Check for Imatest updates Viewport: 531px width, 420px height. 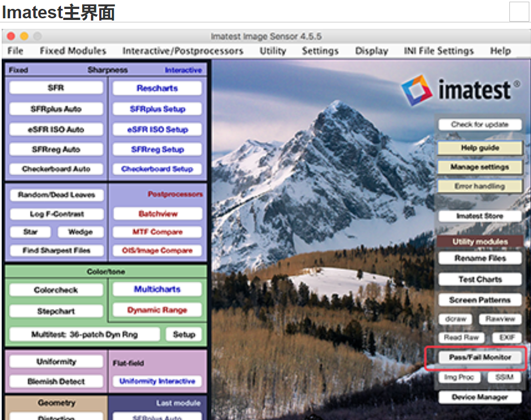coord(479,124)
